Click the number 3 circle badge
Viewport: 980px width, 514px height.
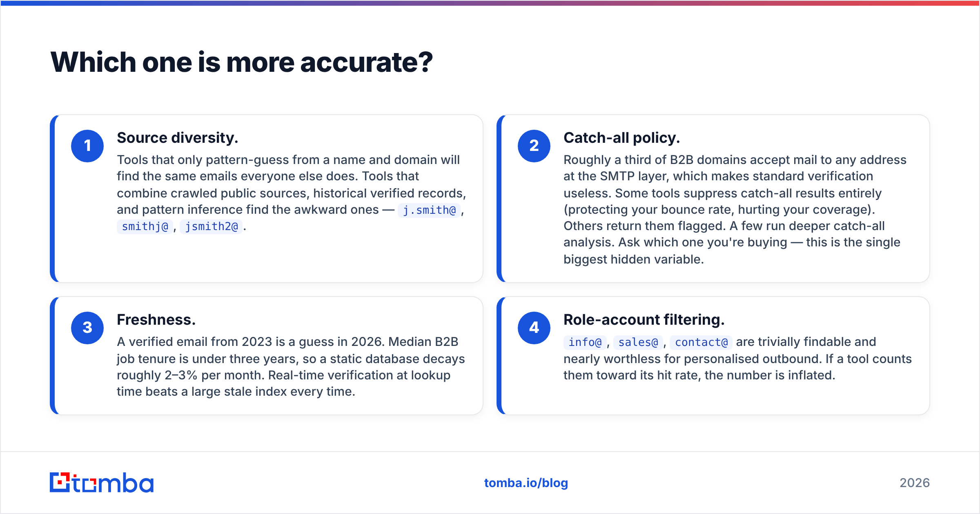point(87,328)
